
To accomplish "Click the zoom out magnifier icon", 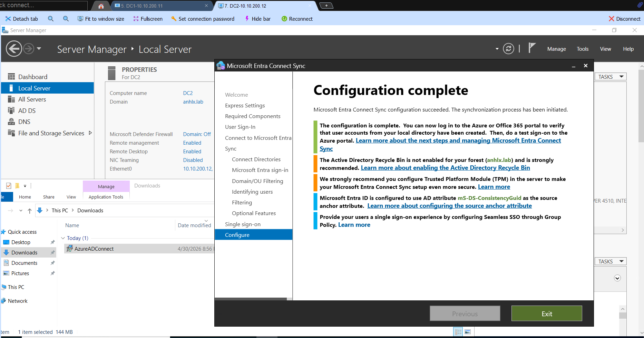I will coord(66,19).
